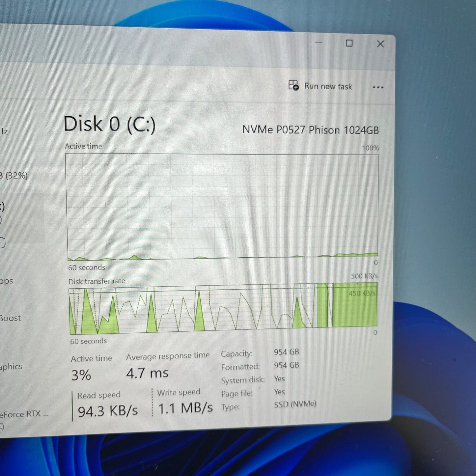
Task: Choose the sidebar entry ending in Boost
Action: pyautogui.click(x=11, y=318)
